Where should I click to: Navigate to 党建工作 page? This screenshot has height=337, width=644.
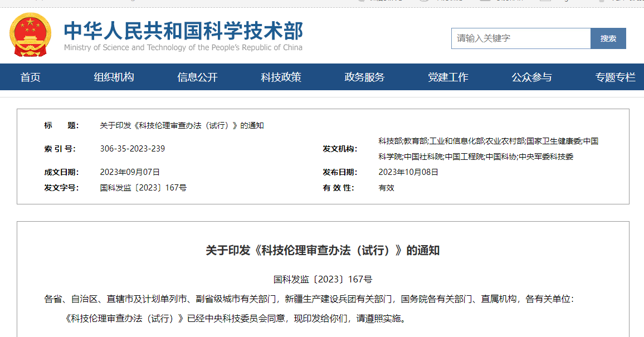[x=448, y=77]
